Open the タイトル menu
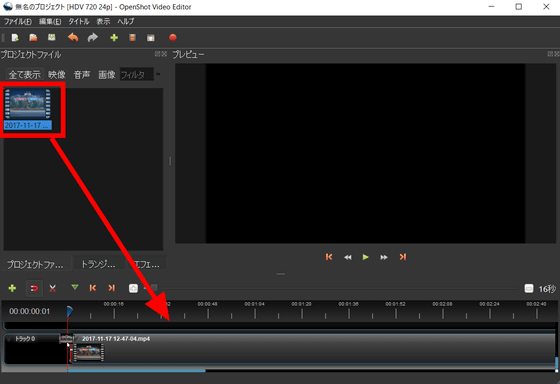Screen dimensions: 560x384 [x=79, y=21]
